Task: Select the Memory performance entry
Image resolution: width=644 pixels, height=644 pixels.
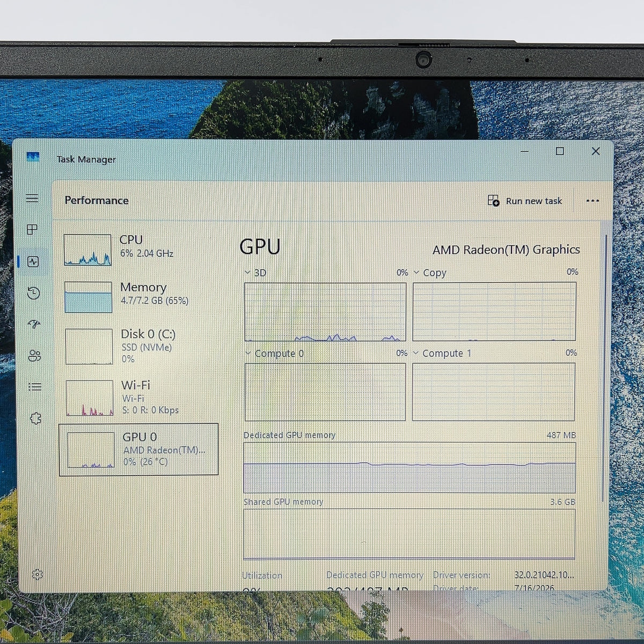Action: click(x=138, y=297)
